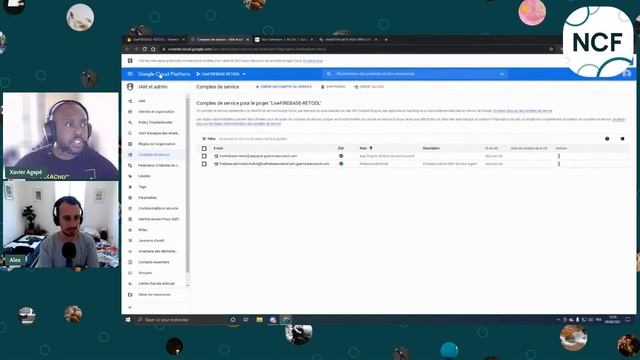640x360 pixels.
Task: Open actions menu for App Engine default account
Action: coord(559,156)
